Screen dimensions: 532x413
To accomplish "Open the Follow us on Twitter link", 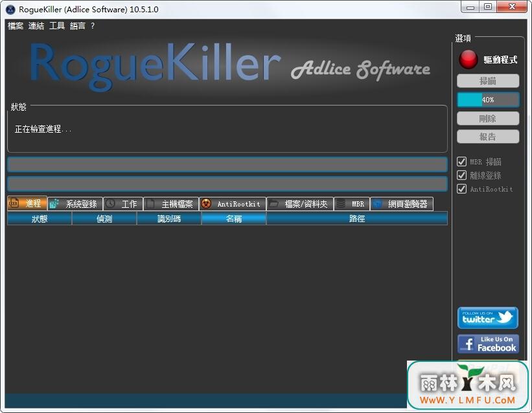I will (487, 318).
